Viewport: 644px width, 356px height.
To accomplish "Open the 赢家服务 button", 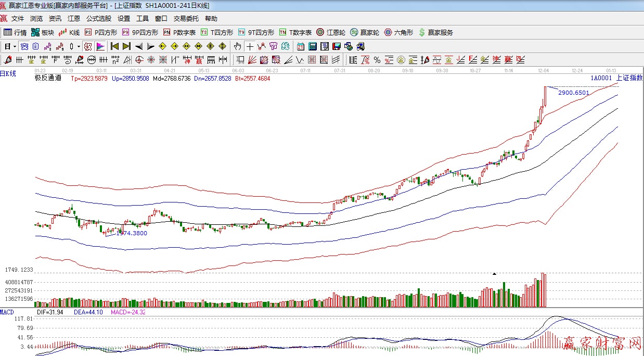I will pos(435,32).
